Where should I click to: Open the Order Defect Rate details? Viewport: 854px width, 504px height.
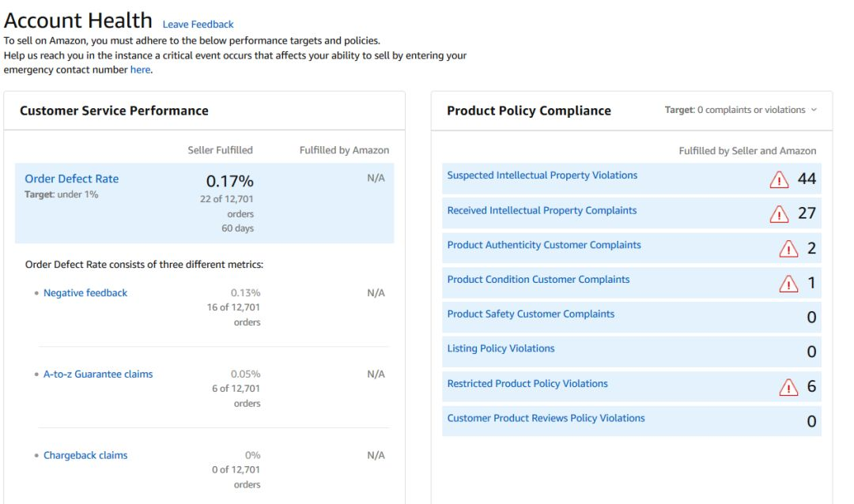pos(72,179)
